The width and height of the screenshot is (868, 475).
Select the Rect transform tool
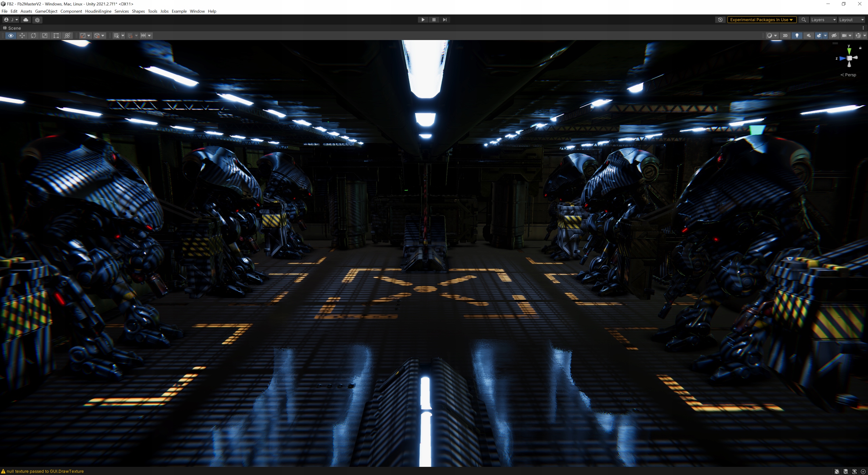[x=56, y=36]
